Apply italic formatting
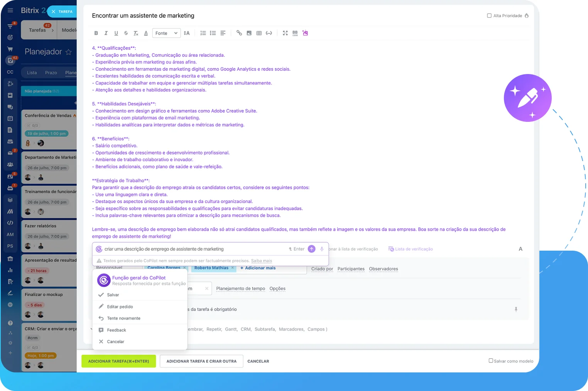The image size is (588, 391). pos(106,33)
